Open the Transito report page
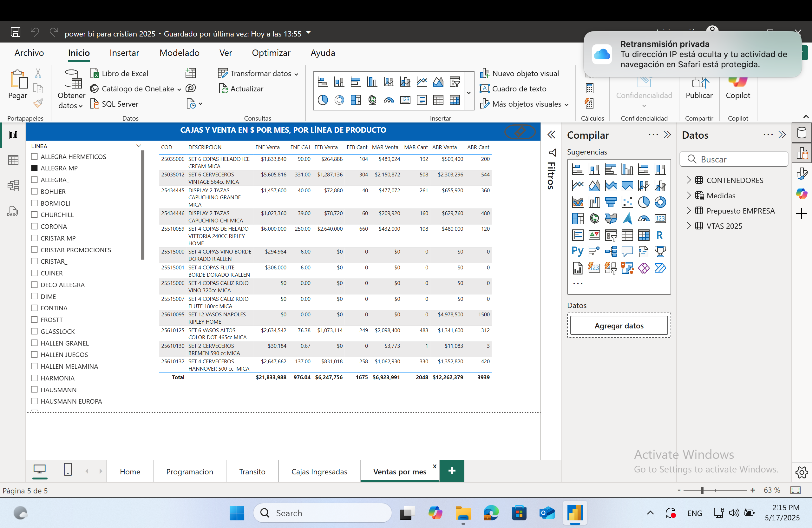This screenshot has height=528, width=812. (x=252, y=471)
